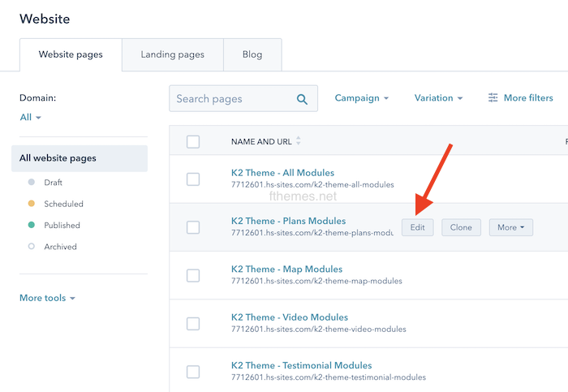The height and width of the screenshot is (392, 568).
Task: Click the k2-theme-all-modules URL text
Action: (312, 185)
